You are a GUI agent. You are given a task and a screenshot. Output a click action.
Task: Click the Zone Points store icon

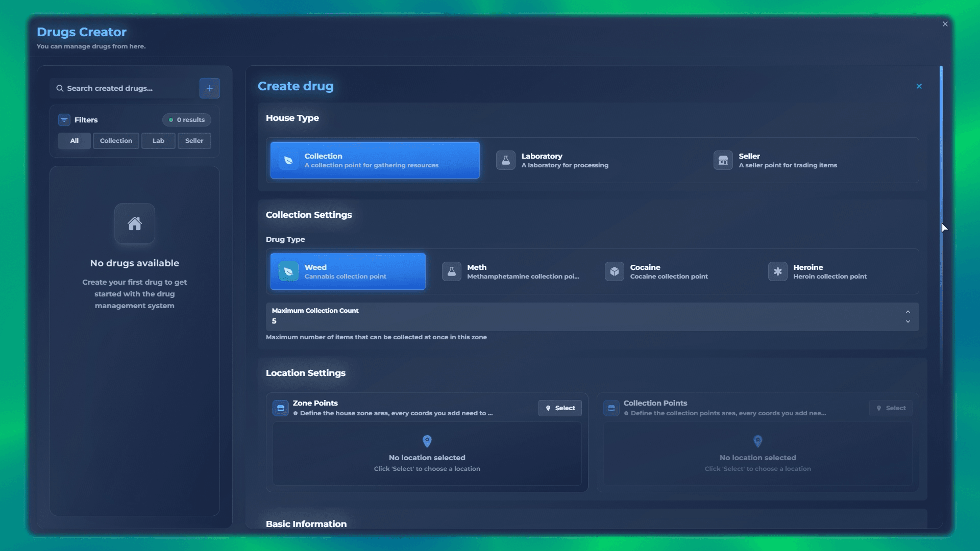click(x=280, y=408)
